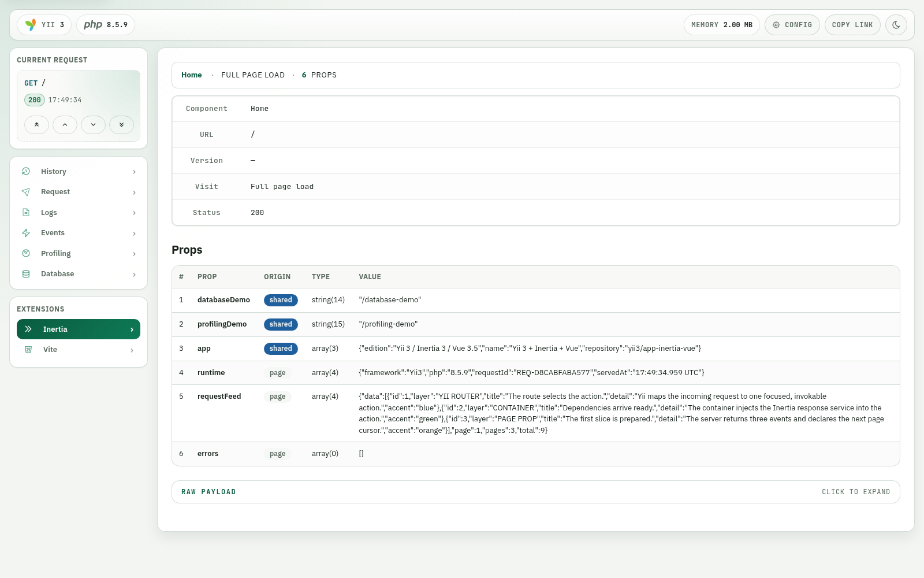Click the Copy Link button
Screen dimensions: 924x578
point(852,25)
